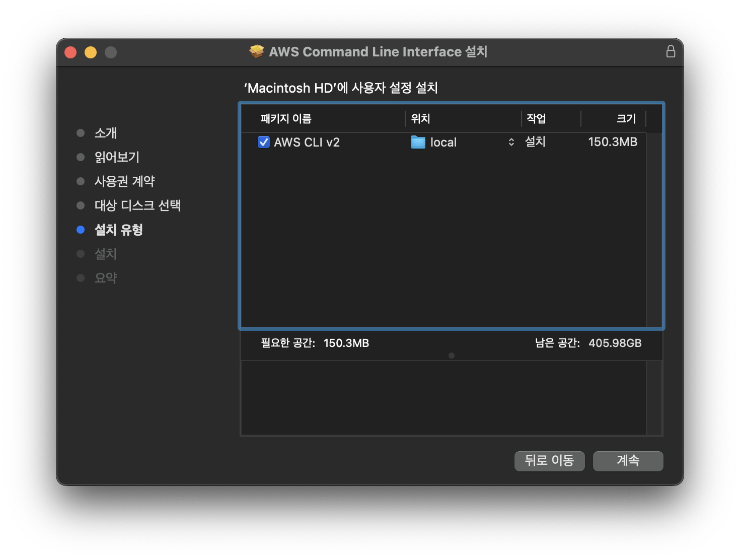This screenshot has height=560, width=740.
Task: Click the 설치 action cell in row
Action: coord(535,142)
